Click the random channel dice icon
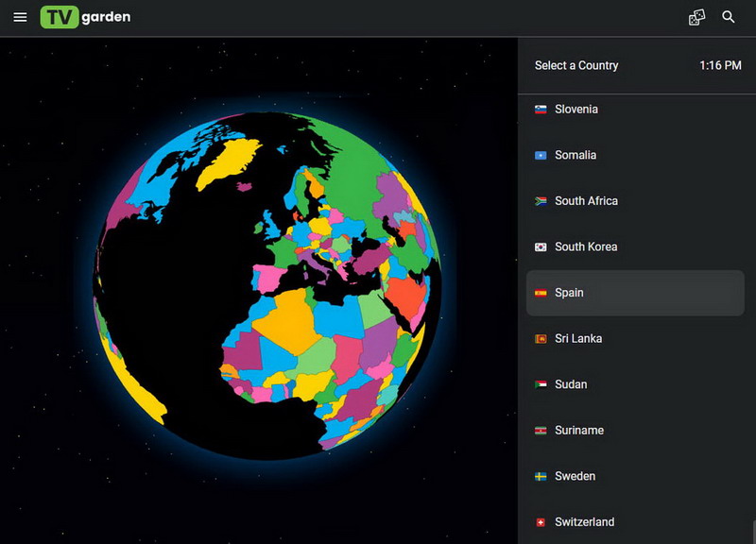The image size is (756, 544). coord(696,17)
